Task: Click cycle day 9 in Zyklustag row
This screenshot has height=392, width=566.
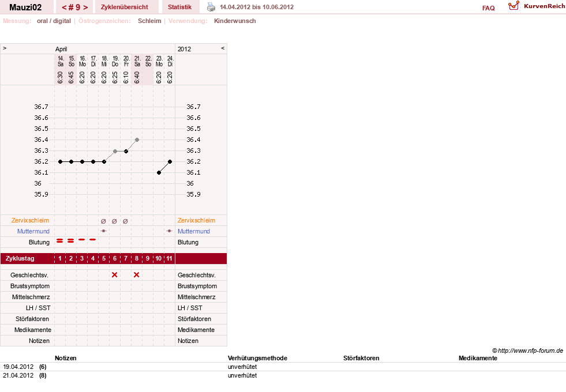Action: click(148, 259)
